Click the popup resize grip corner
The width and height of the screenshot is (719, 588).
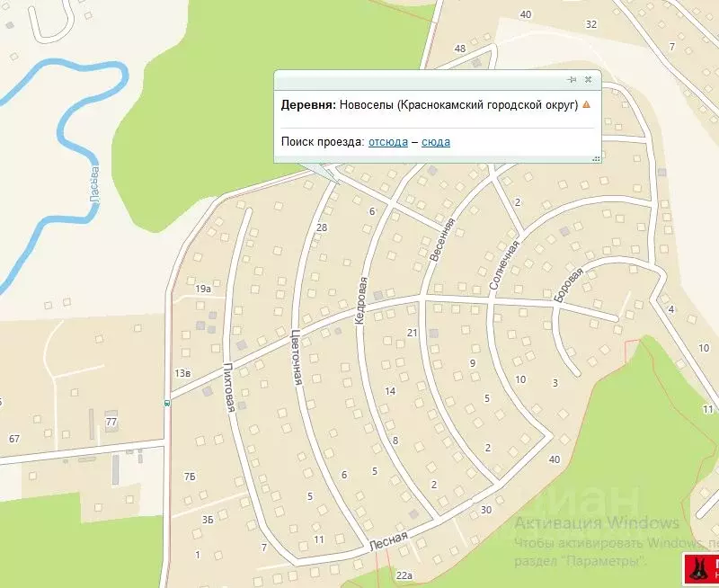coord(595,157)
